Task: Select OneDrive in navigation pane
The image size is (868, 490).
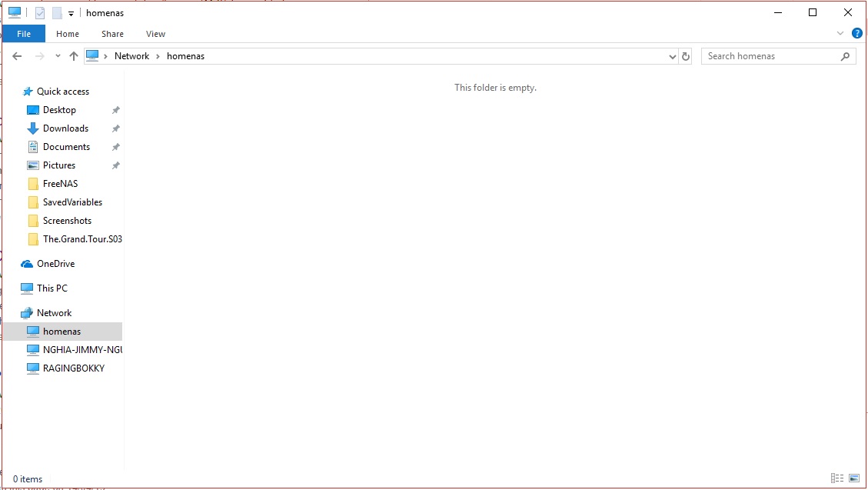Action: click(55, 264)
